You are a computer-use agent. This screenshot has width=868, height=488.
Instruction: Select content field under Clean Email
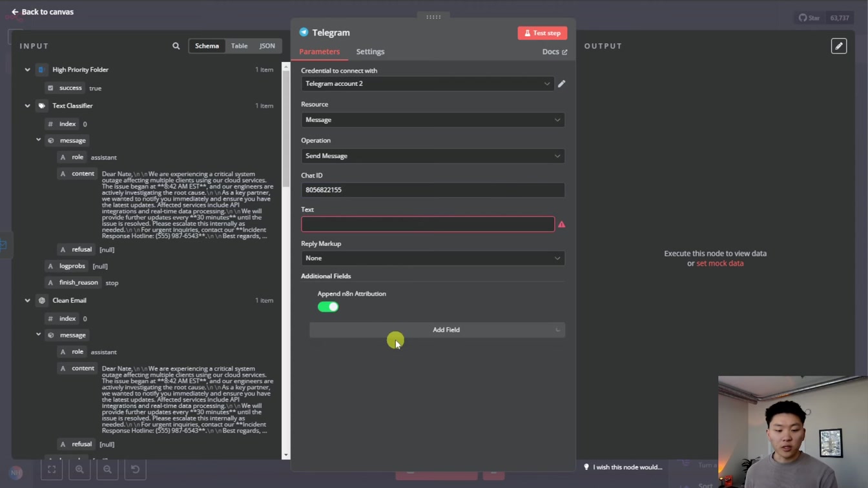click(77, 368)
